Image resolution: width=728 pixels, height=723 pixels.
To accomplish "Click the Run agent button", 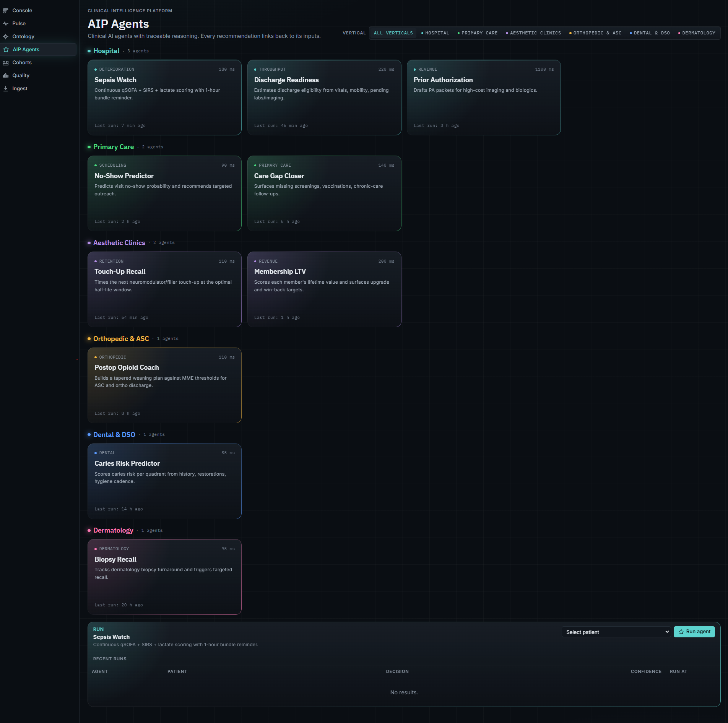I will (694, 632).
